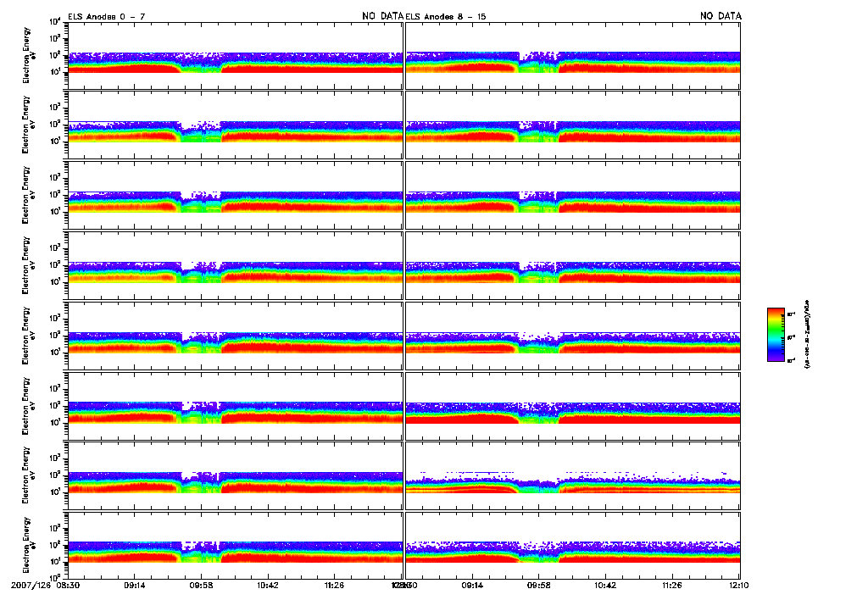Click the "12:10" end time label

click(738, 585)
